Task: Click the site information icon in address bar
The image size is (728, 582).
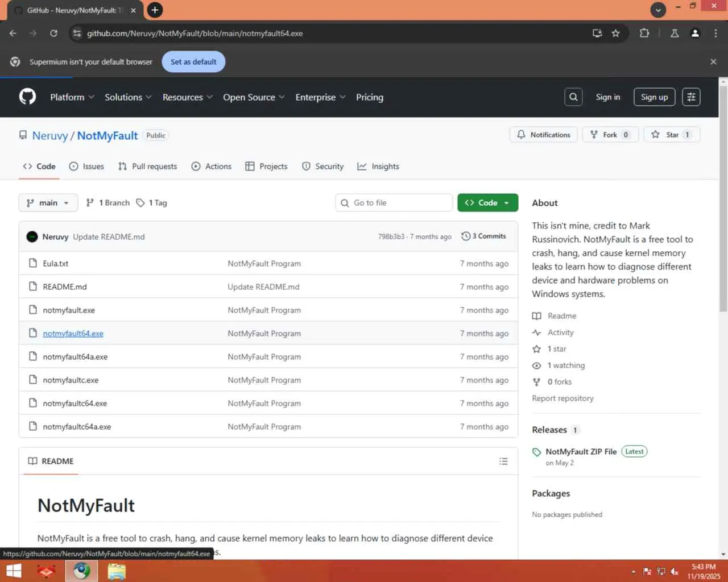Action: (77, 33)
